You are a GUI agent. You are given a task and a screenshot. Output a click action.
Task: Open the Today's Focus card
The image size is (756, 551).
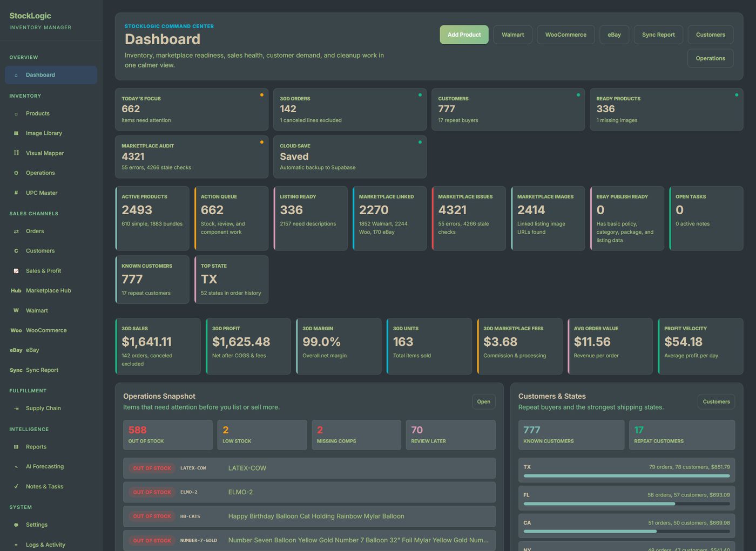tap(192, 110)
